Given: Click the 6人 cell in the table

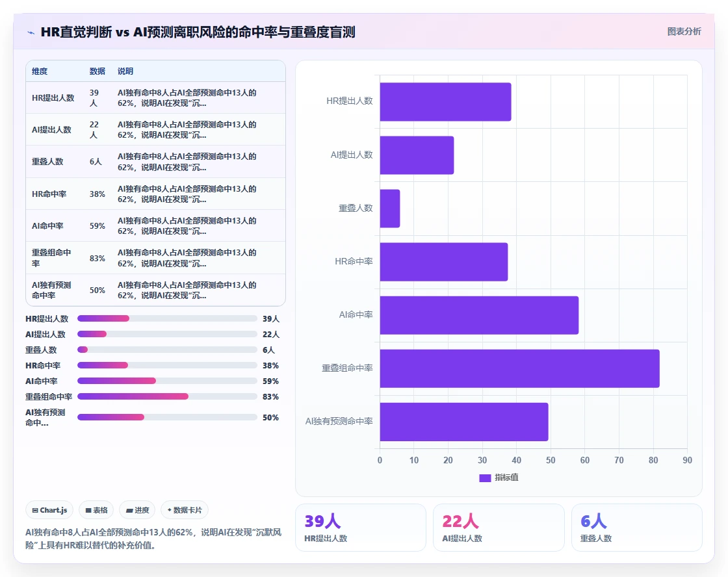Looking at the screenshot, I should pos(96,162).
